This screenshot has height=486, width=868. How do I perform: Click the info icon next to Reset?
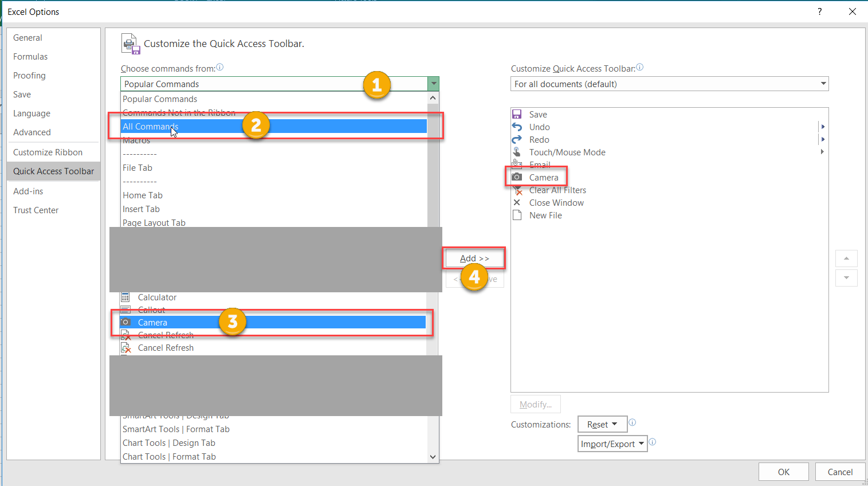633,422
